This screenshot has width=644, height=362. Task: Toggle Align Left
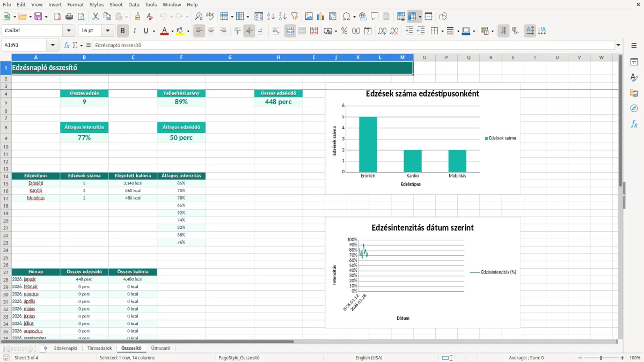tap(200, 31)
